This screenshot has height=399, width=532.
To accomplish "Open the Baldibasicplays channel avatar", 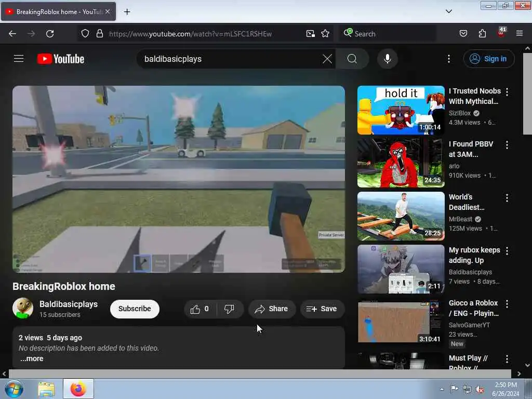I will (23, 308).
